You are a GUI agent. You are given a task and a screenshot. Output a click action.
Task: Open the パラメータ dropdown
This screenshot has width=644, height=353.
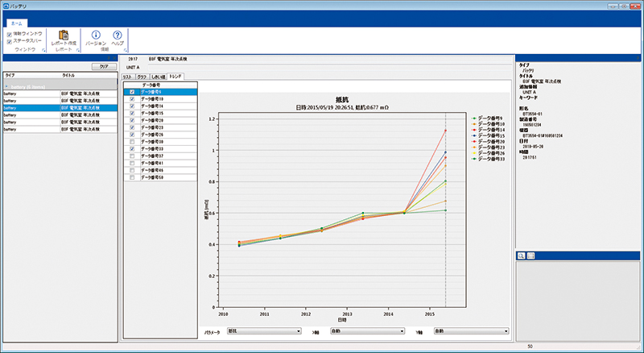tap(263, 330)
